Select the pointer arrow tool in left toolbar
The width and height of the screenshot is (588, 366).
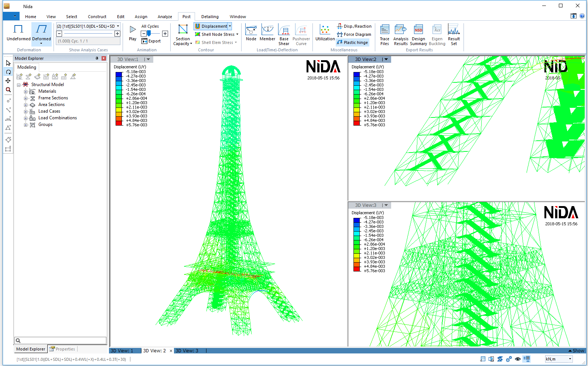click(x=8, y=63)
